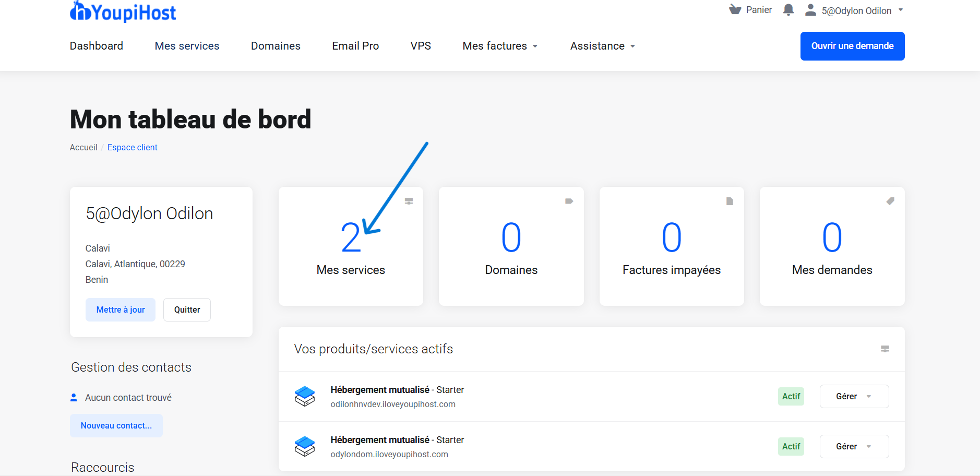Click the icon in Vos produits/services header

[x=885, y=349]
